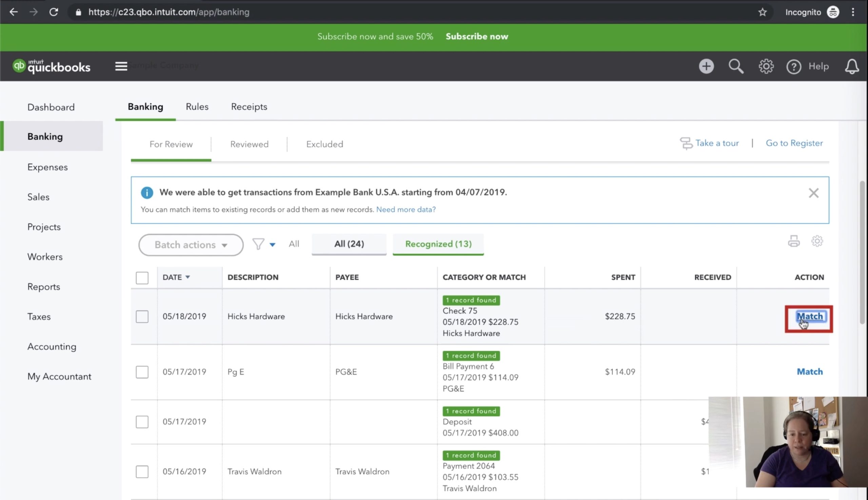Click the notifications bell icon
The width and height of the screenshot is (868, 500).
point(851,66)
